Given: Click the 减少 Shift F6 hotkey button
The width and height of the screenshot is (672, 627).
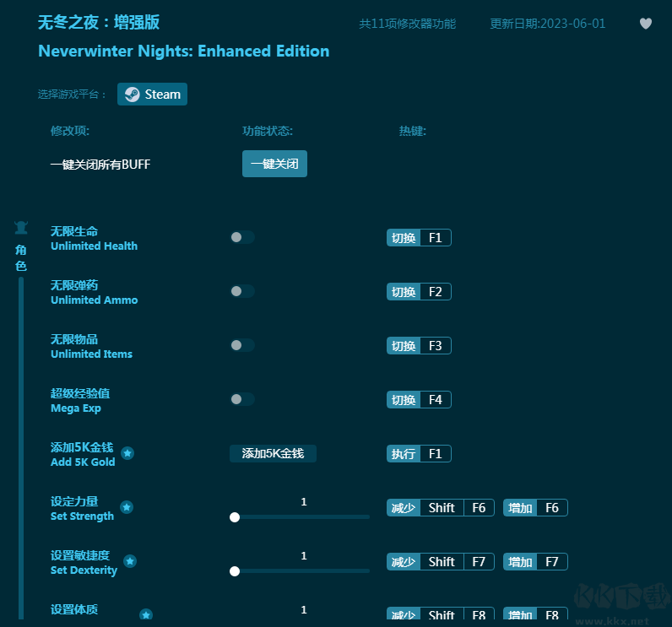Looking at the screenshot, I should pyautogui.click(x=441, y=507).
